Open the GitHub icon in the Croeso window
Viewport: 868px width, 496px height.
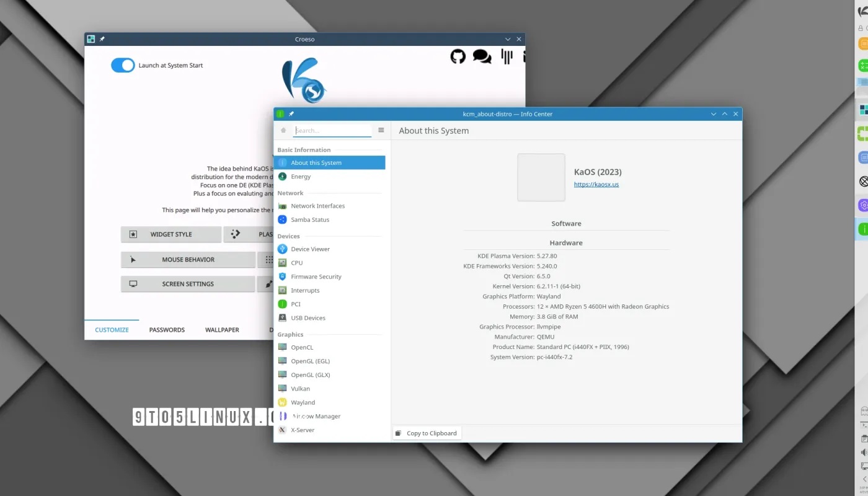(x=458, y=56)
